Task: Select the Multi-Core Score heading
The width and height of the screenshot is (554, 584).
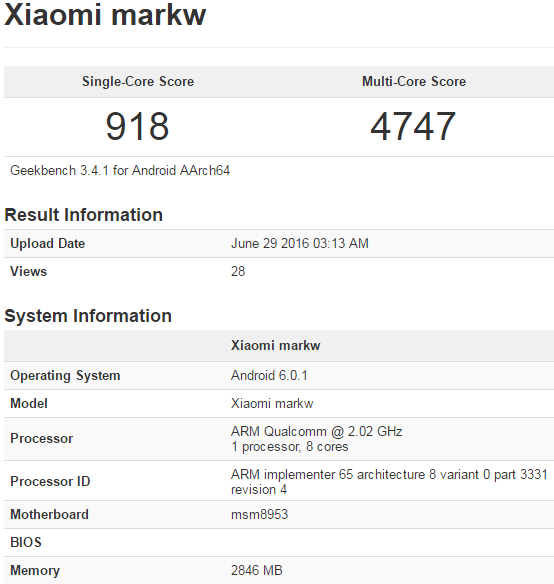Action: click(414, 82)
